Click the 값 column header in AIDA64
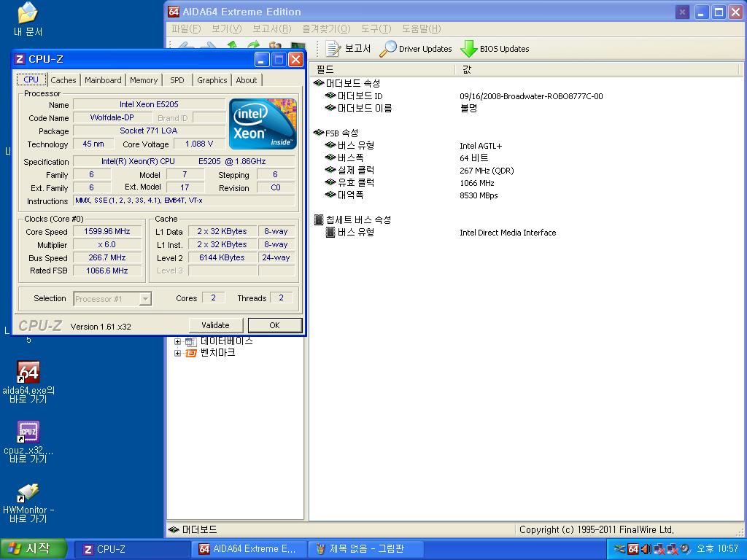Screen dimensions: 747x560 597,69
